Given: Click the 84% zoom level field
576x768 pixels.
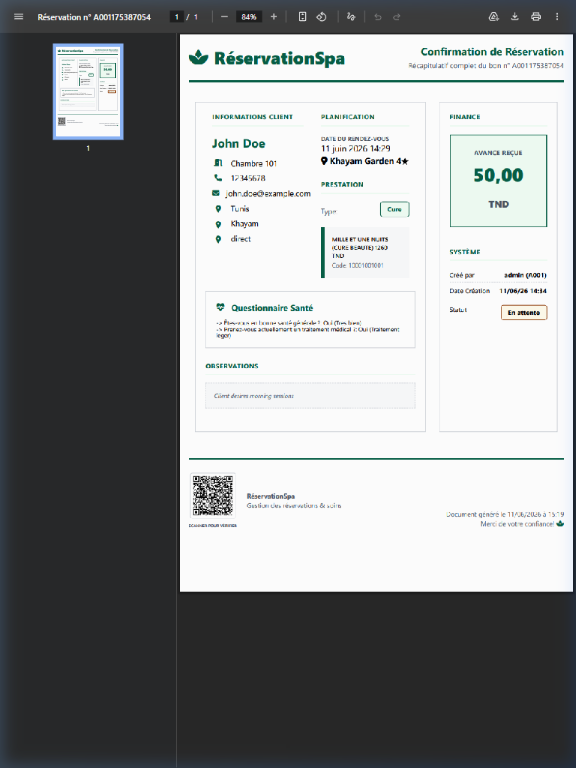Looking at the screenshot, I should click(249, 17).
